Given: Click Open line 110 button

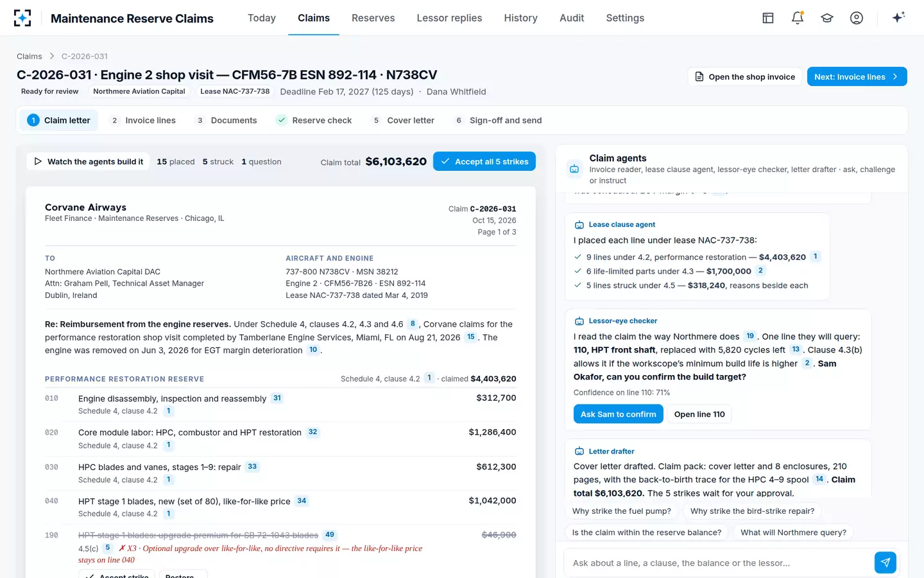Looking at the screenshot, I should (699, 414).
